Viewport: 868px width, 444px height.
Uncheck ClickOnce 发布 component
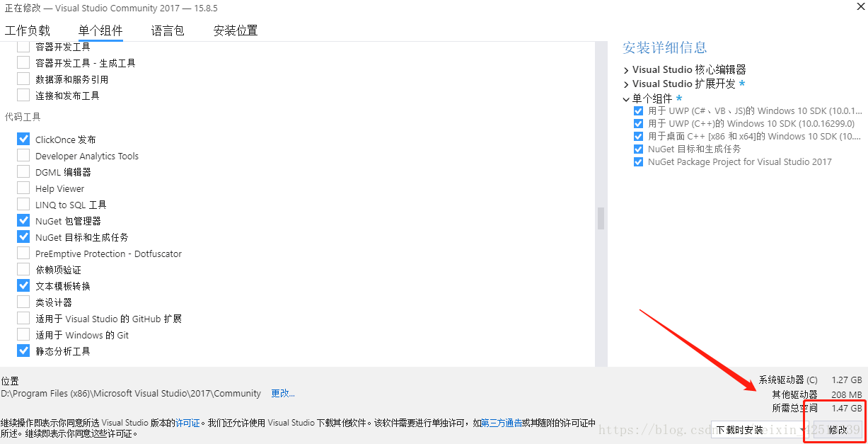click(23, 139)
